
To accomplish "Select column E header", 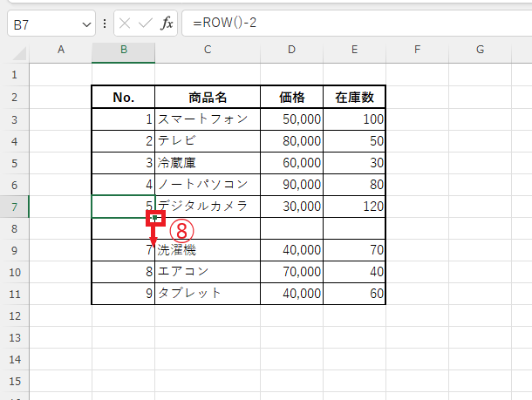I will (355, 50).
